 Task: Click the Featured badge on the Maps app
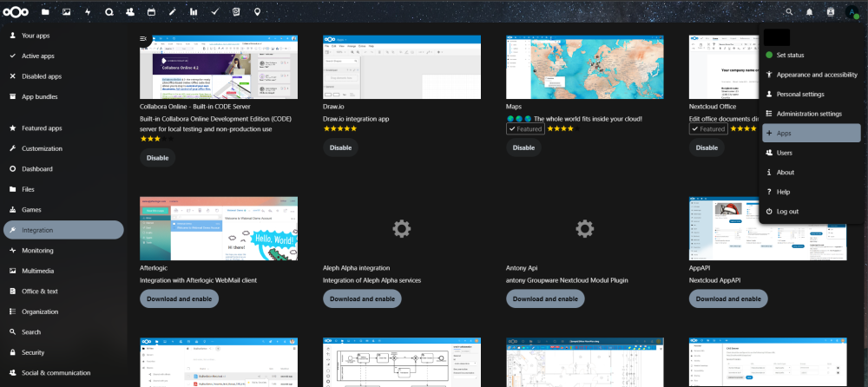[x=525, y=129]
